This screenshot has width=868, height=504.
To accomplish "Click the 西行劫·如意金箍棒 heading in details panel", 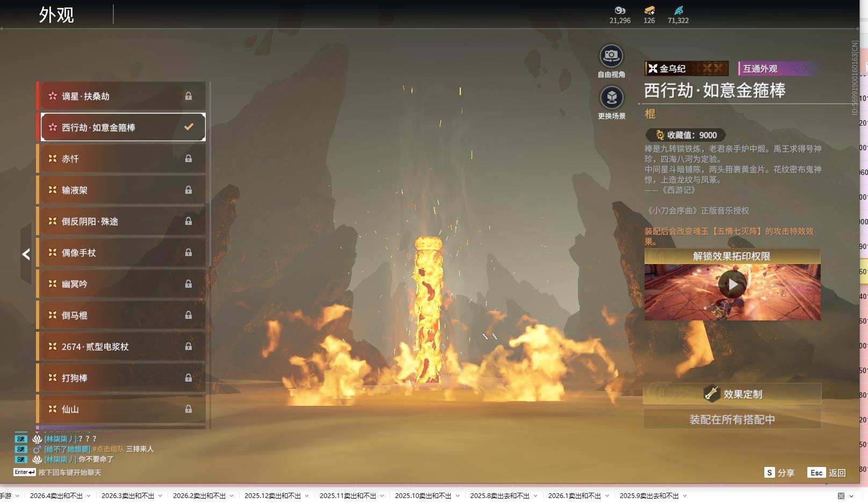I will (715, 90).
